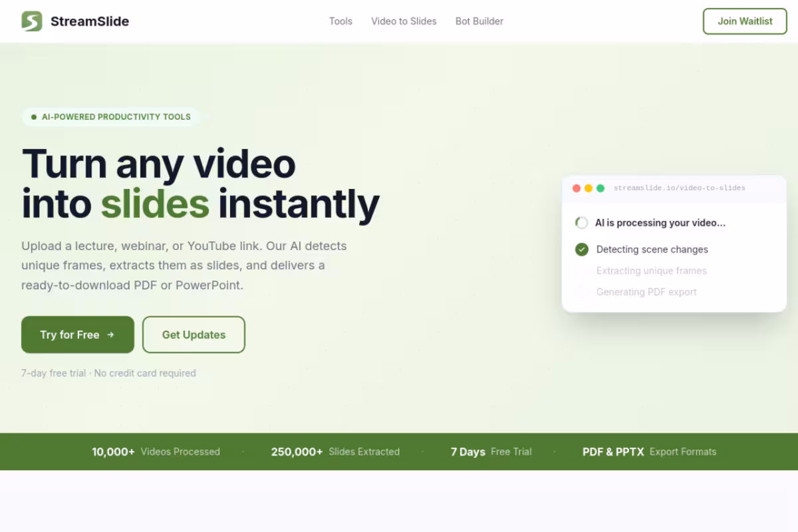Image resolution: width=798 pixels, height=532 pixels.
Task: Click the '7 Days Free Trial' stat
Action: 491,452
